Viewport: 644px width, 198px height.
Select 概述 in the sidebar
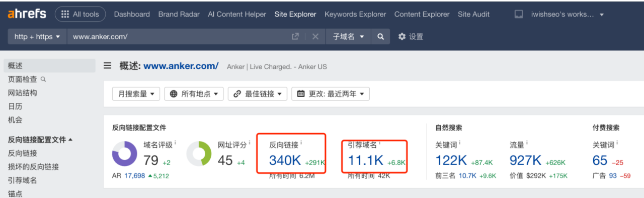[x=49, y=65]
